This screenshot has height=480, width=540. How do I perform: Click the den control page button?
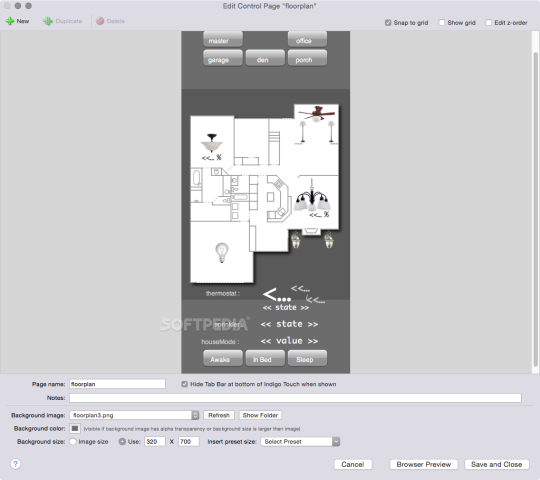tap(265, 58)
